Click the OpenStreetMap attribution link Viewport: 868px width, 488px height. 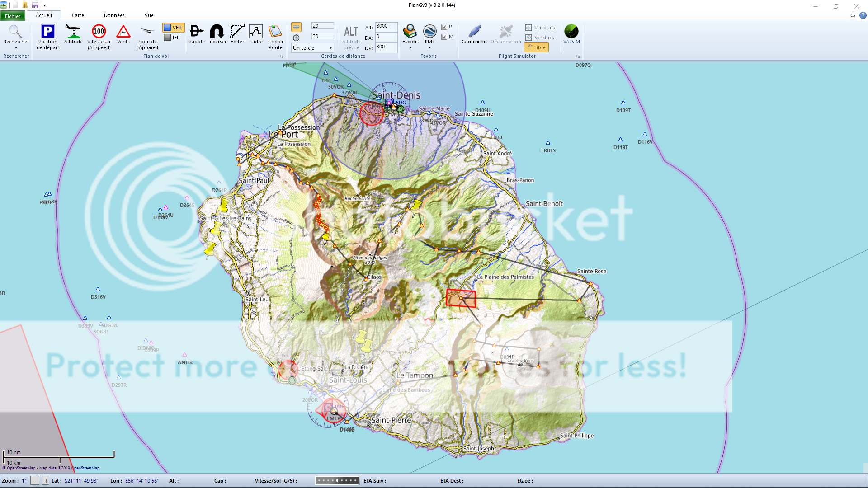click(51, 468)
